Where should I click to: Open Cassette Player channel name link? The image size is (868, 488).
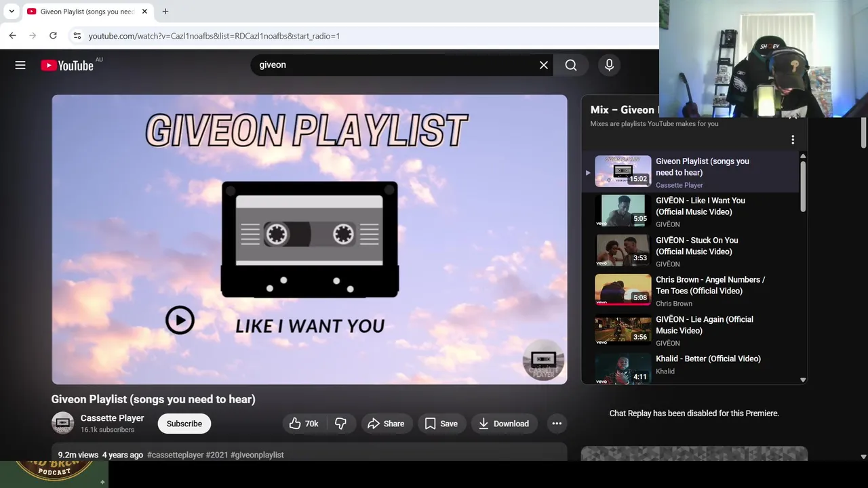(112, 418)
